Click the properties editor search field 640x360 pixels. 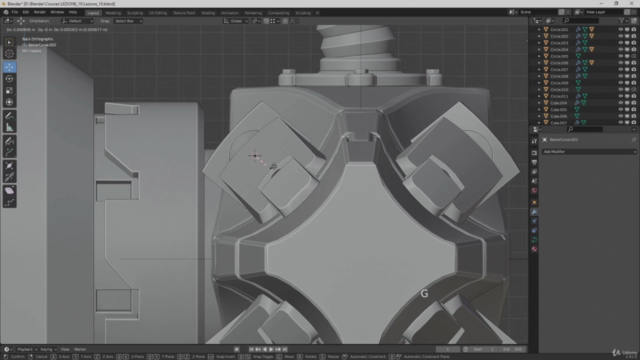coord(584,129)
